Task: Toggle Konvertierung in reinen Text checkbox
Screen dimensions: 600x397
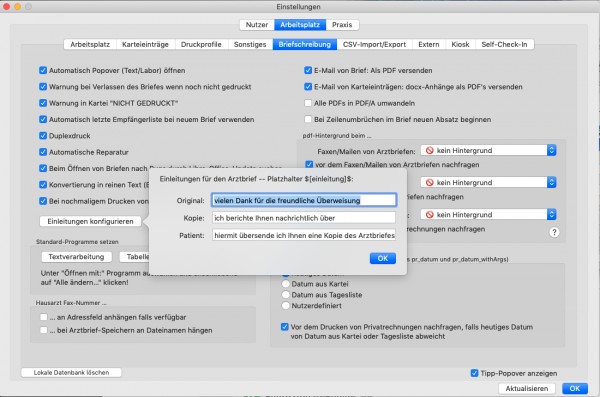Action: click(43, 185)
